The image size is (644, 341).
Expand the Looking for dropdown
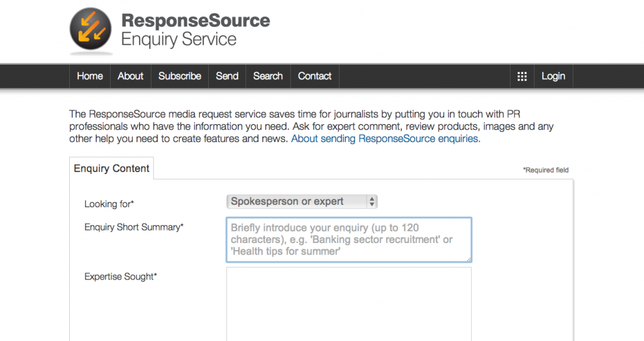click(x=302, y=202)
